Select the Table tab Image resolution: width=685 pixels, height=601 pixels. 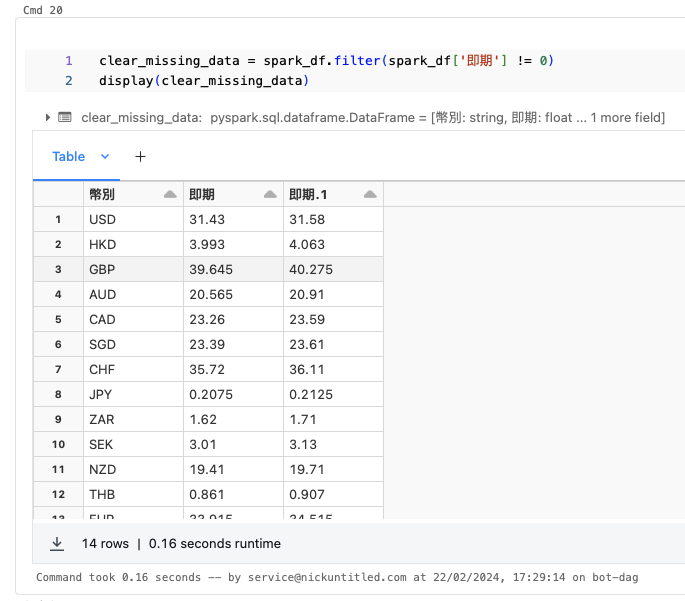tap(68, 156)
